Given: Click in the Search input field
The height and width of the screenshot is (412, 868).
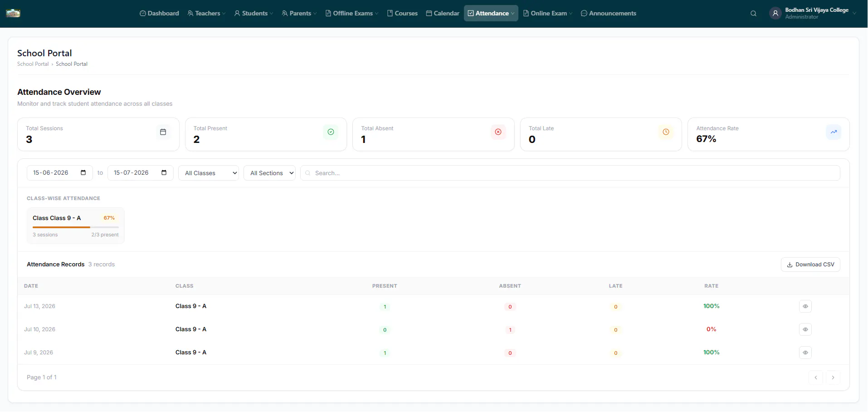Looking at the screenshot, I should (570, 173).
